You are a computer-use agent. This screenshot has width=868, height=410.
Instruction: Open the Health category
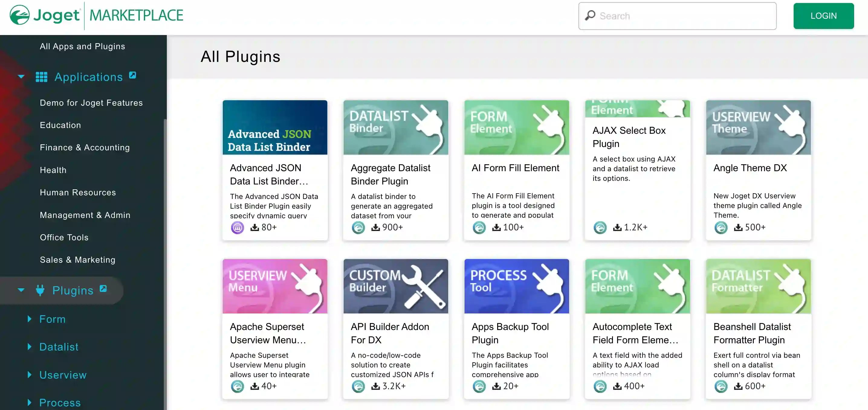pos(53,170)
